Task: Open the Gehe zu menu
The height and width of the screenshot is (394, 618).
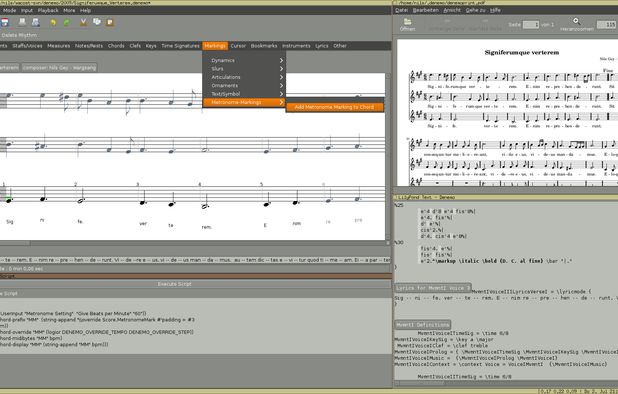Action: [475, 10]
